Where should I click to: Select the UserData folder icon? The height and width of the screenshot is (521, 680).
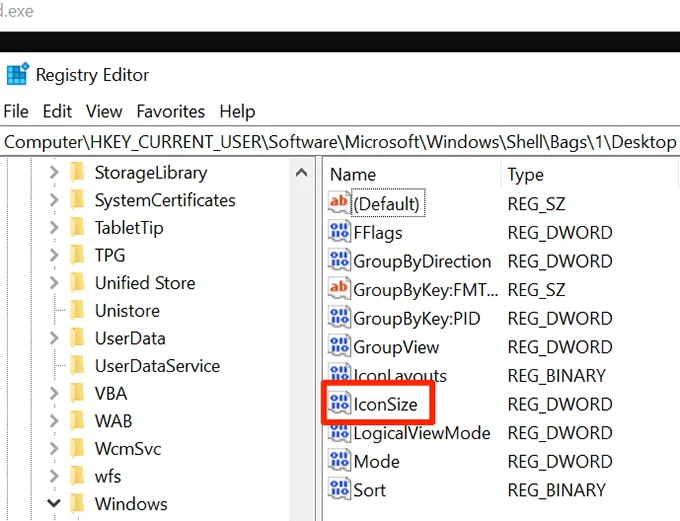click(77, 338)
